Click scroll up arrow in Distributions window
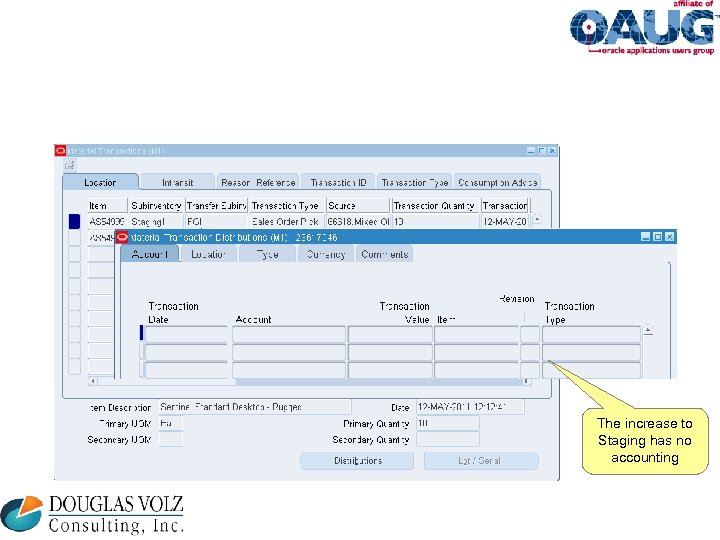Screen dimensions: 720x540 coord(648,330)
